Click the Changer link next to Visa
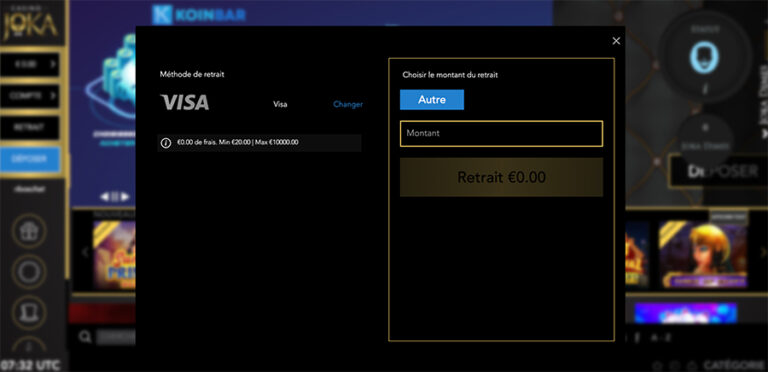This screenshot has height=372, width=768. pyautogui.click(x=348, y=104)
